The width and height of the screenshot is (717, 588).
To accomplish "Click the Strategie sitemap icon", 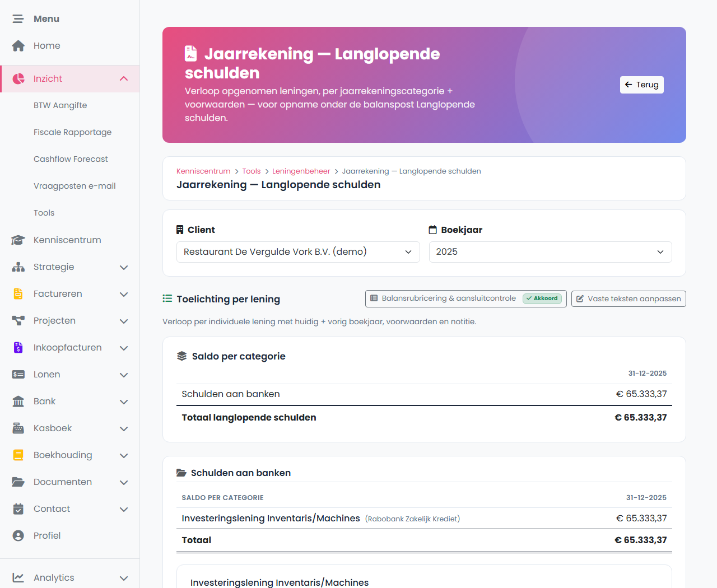I will pos(18,267).
